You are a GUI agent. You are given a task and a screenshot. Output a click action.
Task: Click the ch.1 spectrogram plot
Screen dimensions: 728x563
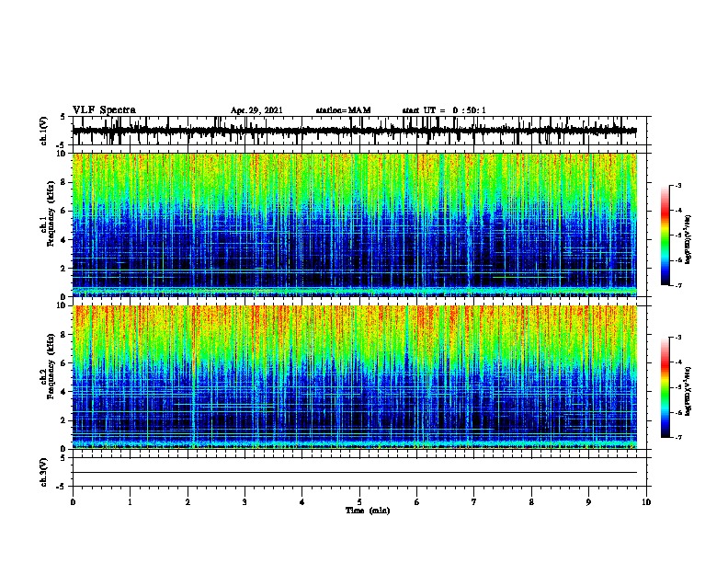point(355,224)
